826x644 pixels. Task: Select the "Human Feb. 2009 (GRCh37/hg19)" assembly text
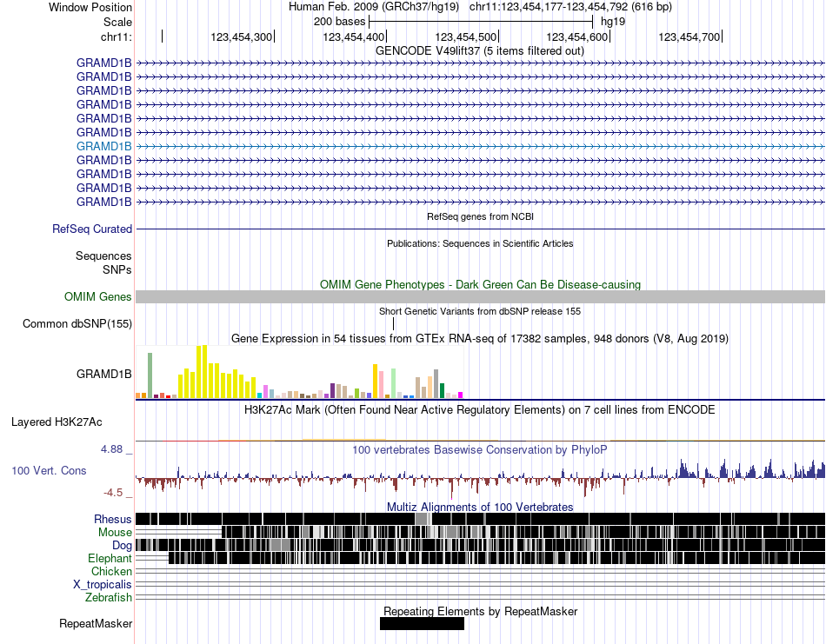[374, 7]
